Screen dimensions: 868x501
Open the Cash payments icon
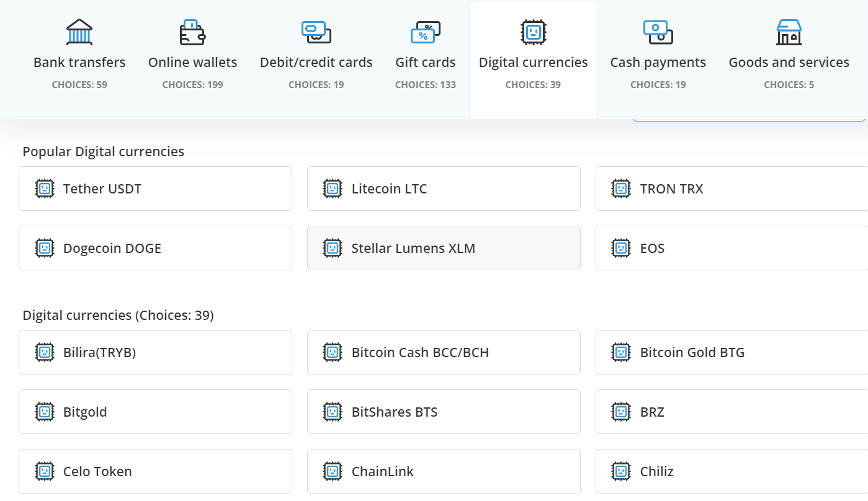point(658,31)
